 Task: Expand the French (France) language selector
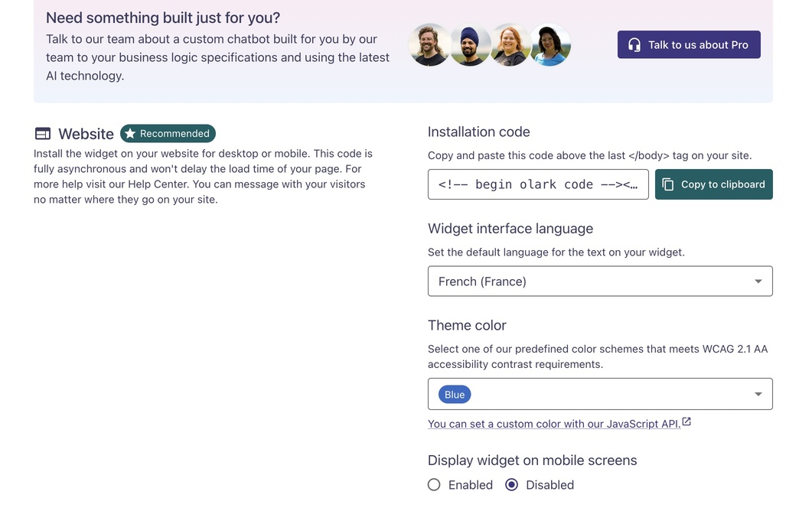600,281
